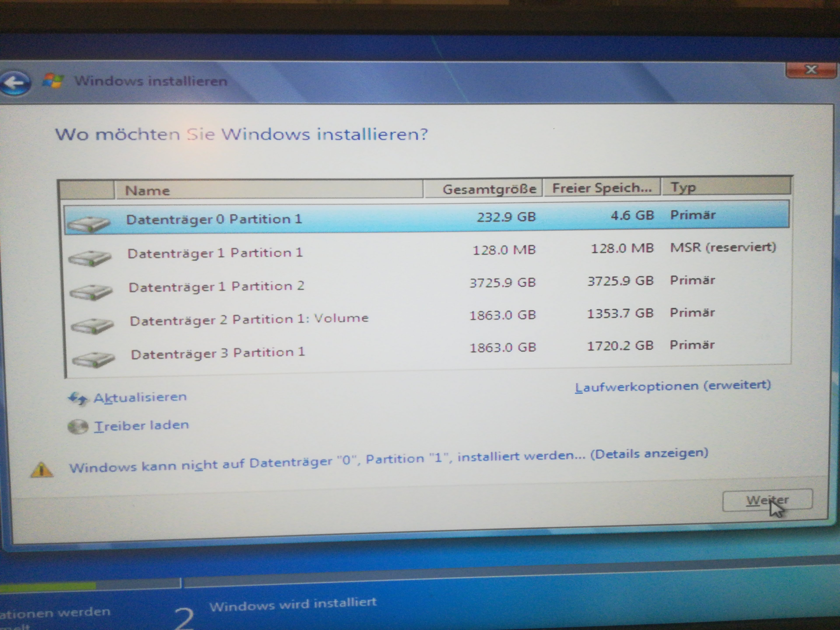Close the Windows installieren dialog
Screen dimensions: 840x630
point(811,70)
